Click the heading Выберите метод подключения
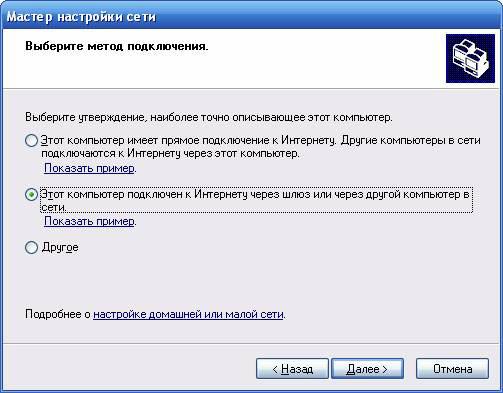The width and height of the screenshot is (503, 393). coord(117,46)
